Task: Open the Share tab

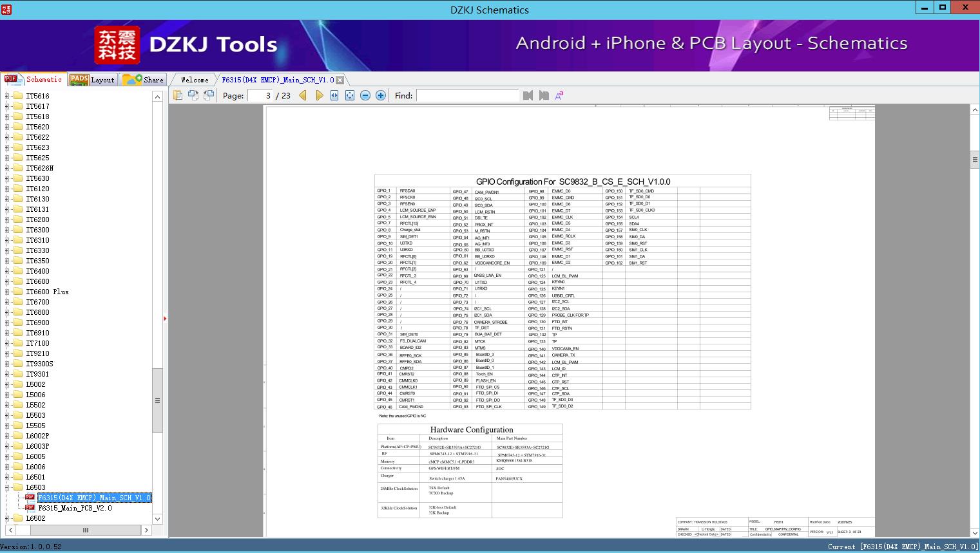Action: point(143,79)
